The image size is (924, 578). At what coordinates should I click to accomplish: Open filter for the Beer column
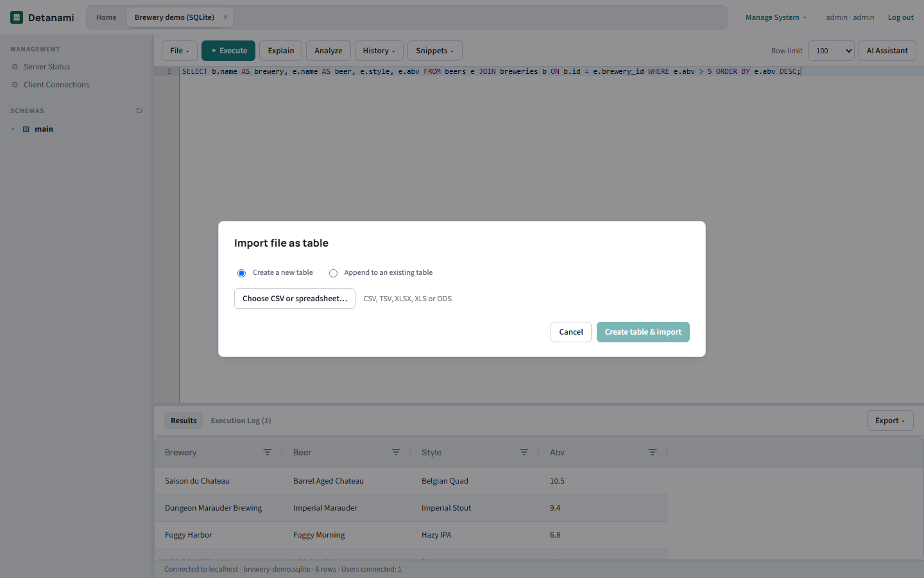point(396,453)
